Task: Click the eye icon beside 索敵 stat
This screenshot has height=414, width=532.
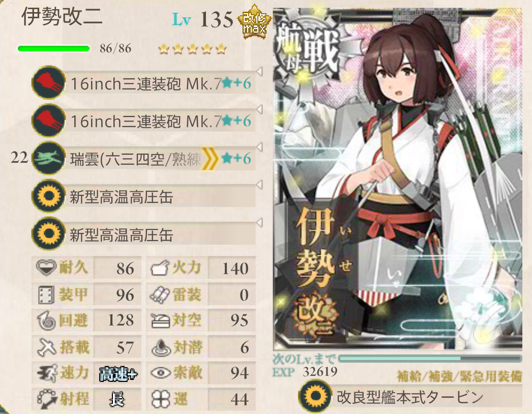Action: click(x=161, y=373)
